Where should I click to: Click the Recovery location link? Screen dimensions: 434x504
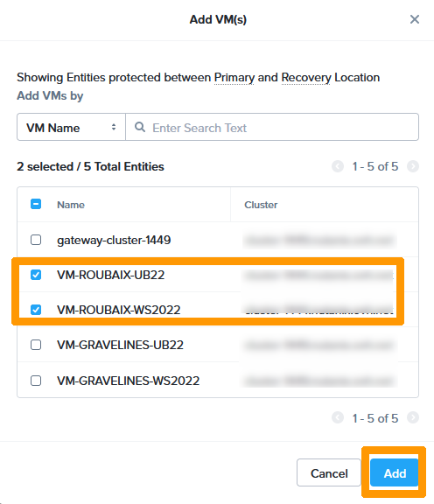[306, 78]
